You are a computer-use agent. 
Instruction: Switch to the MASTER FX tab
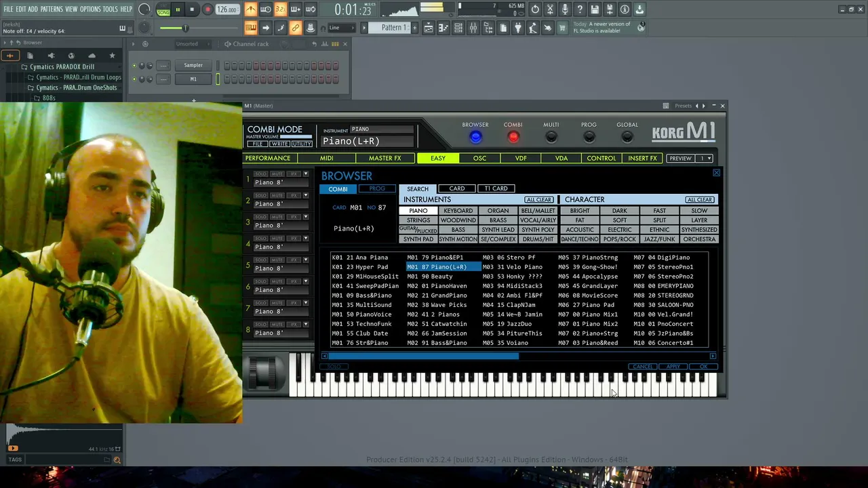pos(385,159)
